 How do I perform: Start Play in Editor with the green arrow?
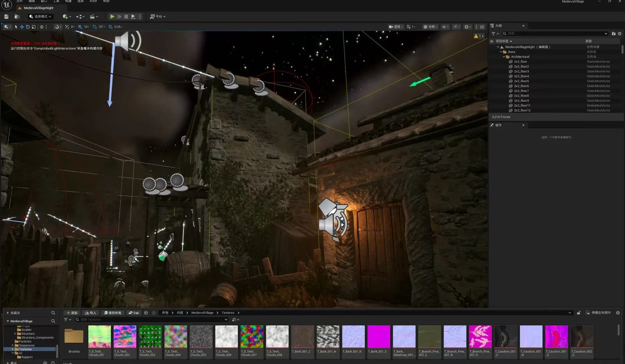pyautogui.click(x=112, y=16)
